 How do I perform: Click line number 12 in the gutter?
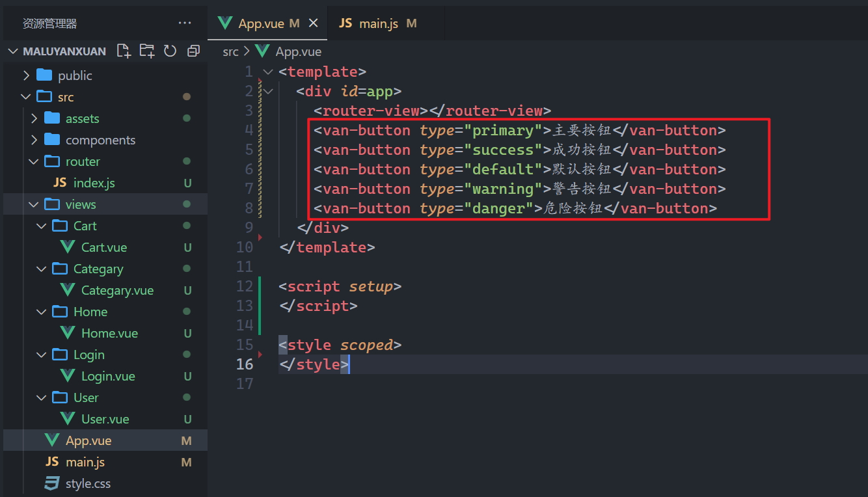(245, 286)
